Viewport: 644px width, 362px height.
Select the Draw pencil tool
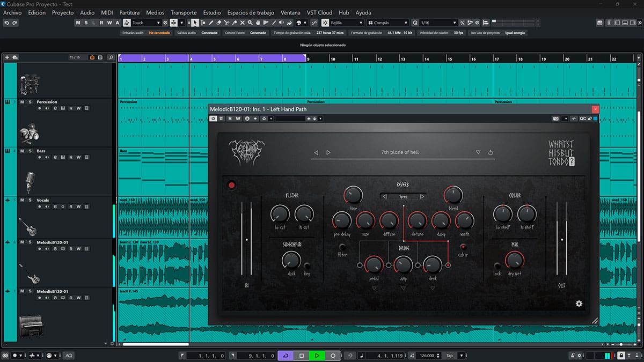click(211, 23)
